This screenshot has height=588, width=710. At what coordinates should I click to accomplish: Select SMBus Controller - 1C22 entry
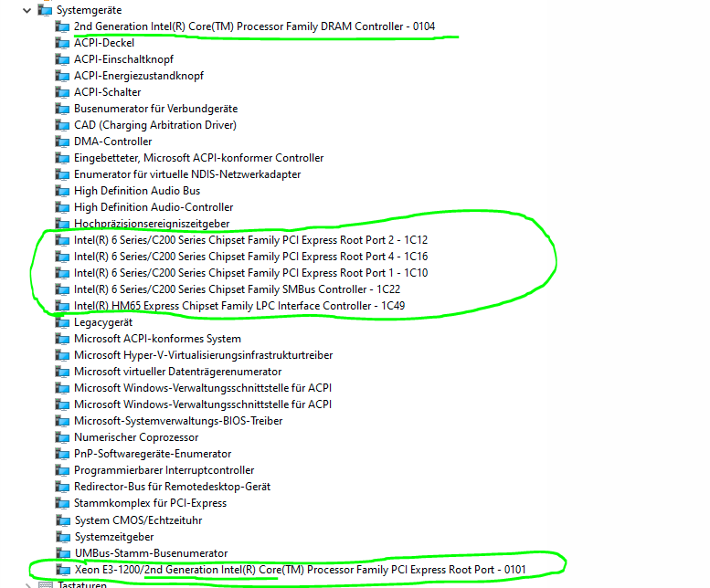238,289
